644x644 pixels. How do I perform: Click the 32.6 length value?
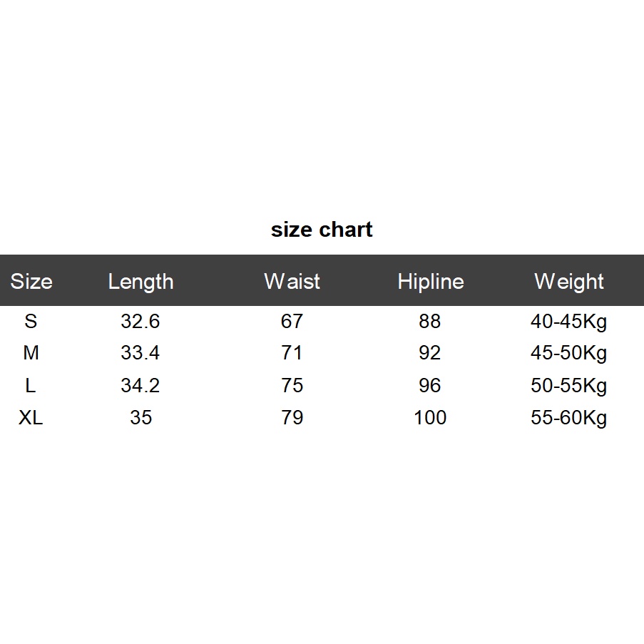point(140,321)
